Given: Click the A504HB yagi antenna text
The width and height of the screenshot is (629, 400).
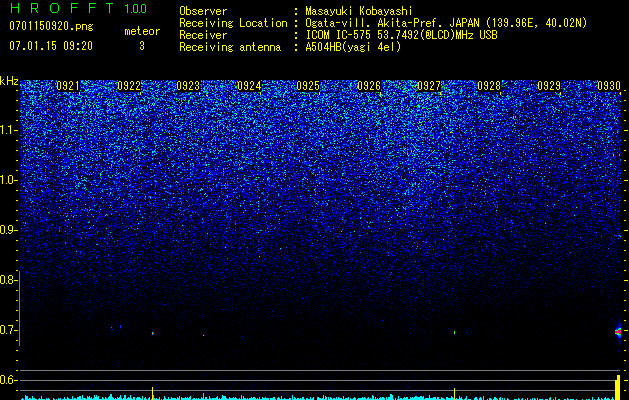Looking at the screenshot, I should [x=353, y=47].
